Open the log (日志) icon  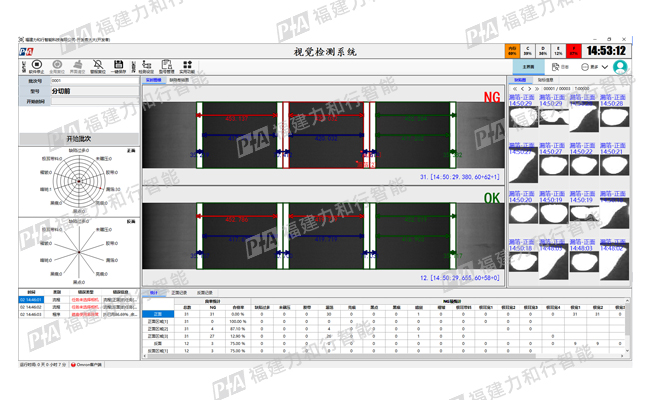[x=560, y=67]
